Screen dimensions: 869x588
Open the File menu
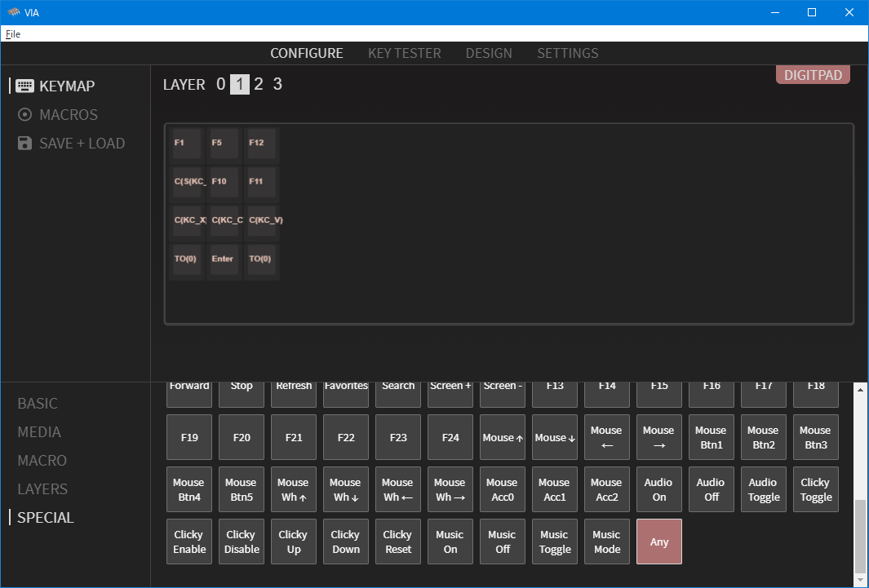[x=13, y=34]
